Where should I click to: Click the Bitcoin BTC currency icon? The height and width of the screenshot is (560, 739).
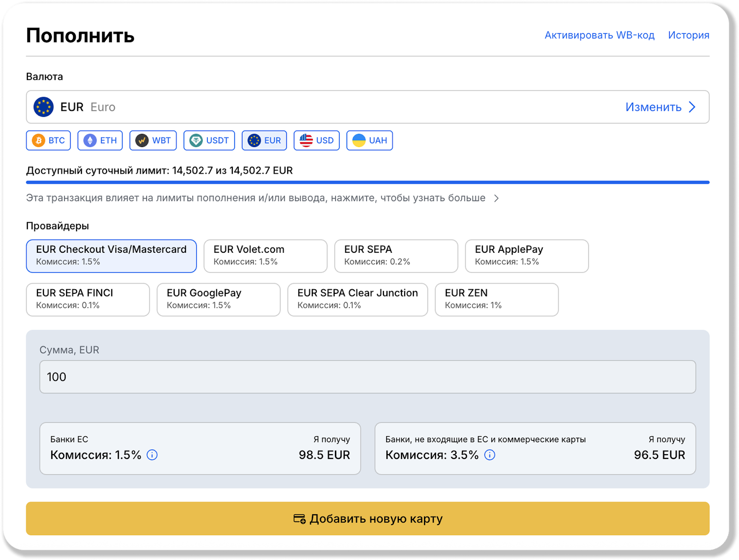39,140
